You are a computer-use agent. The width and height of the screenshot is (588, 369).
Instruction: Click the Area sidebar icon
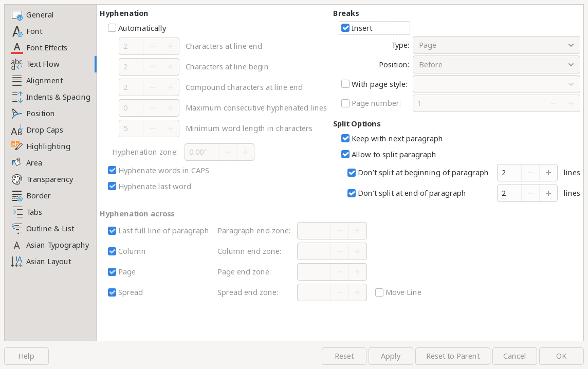tap(17, 163)
